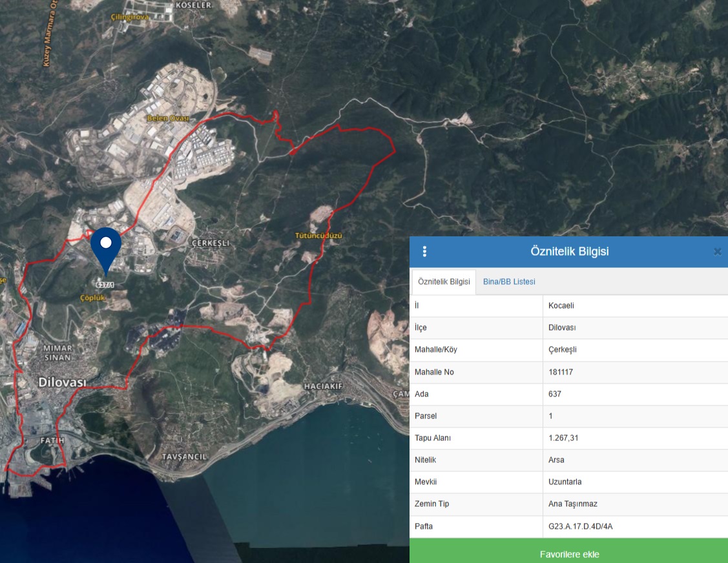This screenshot has height=563, width=728.
Task: Select the Öznitelik Bilgisi tab
Action: (x=444, y=282)
